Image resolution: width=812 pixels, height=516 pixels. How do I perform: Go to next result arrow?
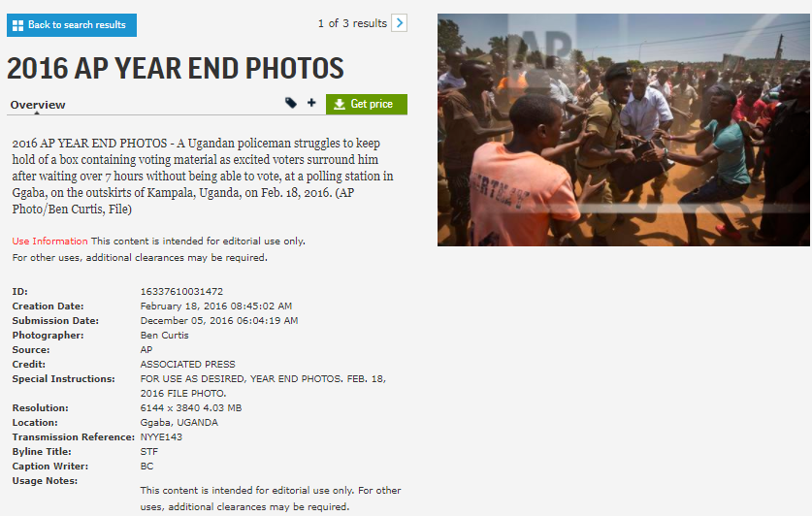coord(399,22)
